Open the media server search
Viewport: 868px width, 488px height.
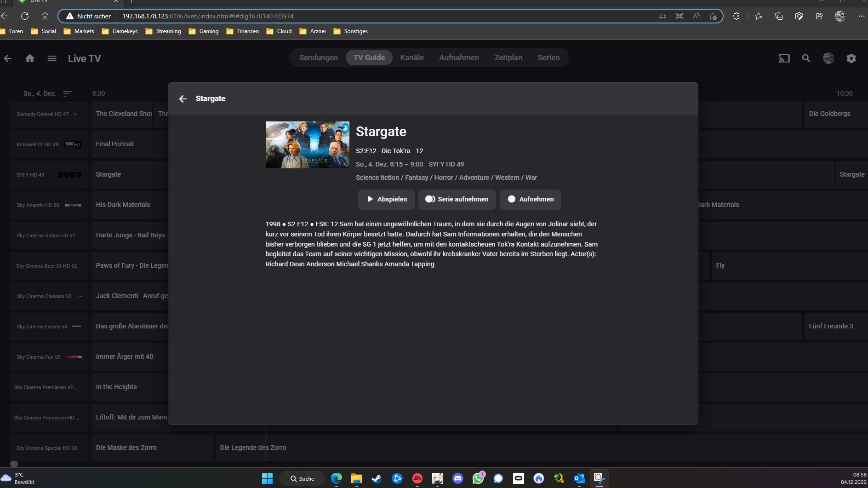point(806,58)
